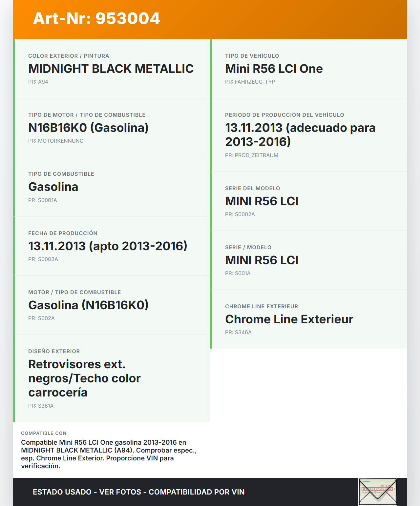Select the 13.11.2013 (adecuado para 2013-2016) period

coord(300,135)
